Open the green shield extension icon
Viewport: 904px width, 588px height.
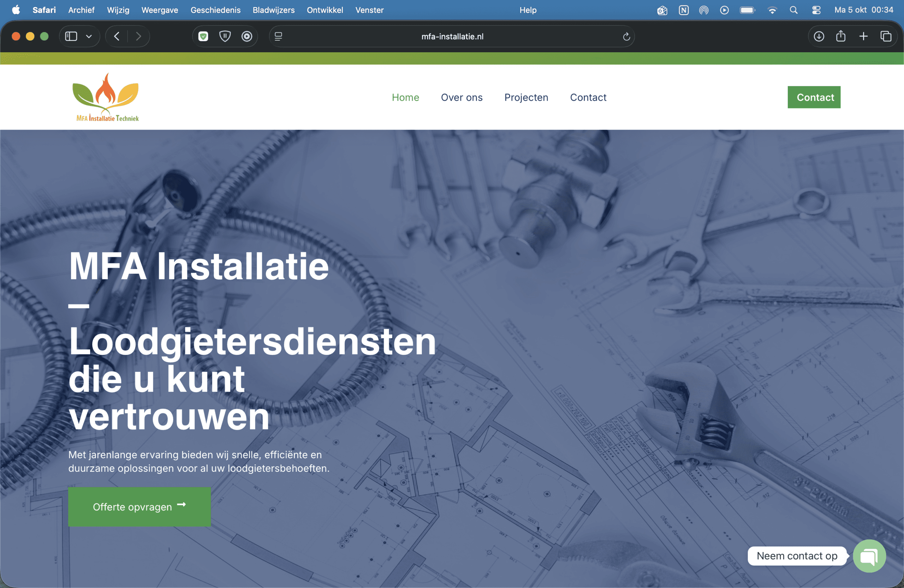(204, 36)
